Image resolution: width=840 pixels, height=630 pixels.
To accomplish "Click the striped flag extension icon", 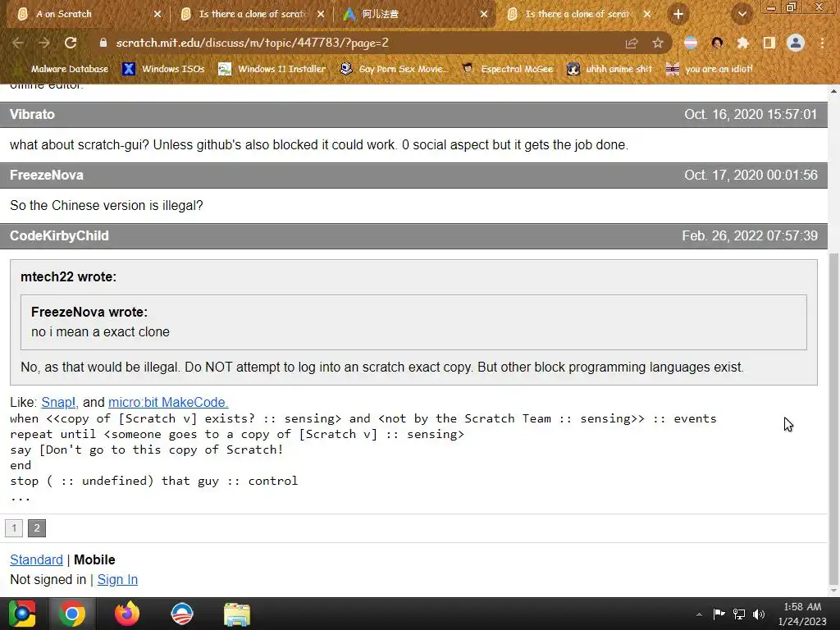I will [691, 43].
